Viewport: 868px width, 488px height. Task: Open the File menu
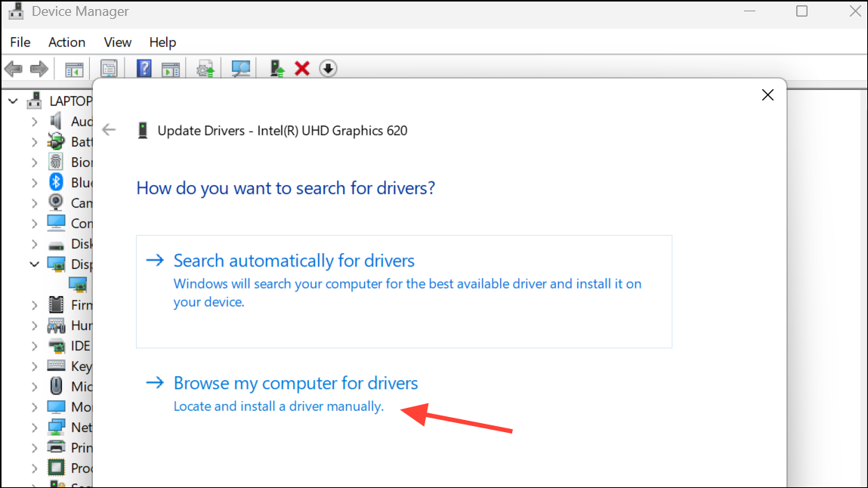pos(20,42)
